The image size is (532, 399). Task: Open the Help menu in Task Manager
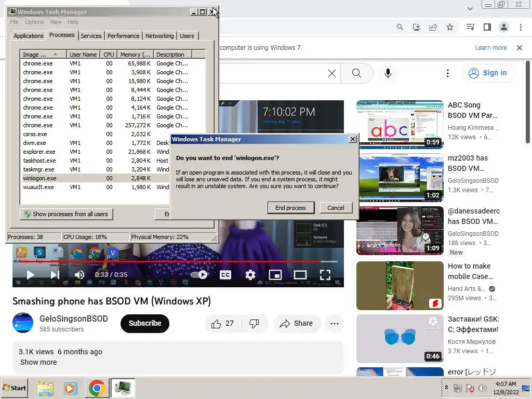point(73,22)
